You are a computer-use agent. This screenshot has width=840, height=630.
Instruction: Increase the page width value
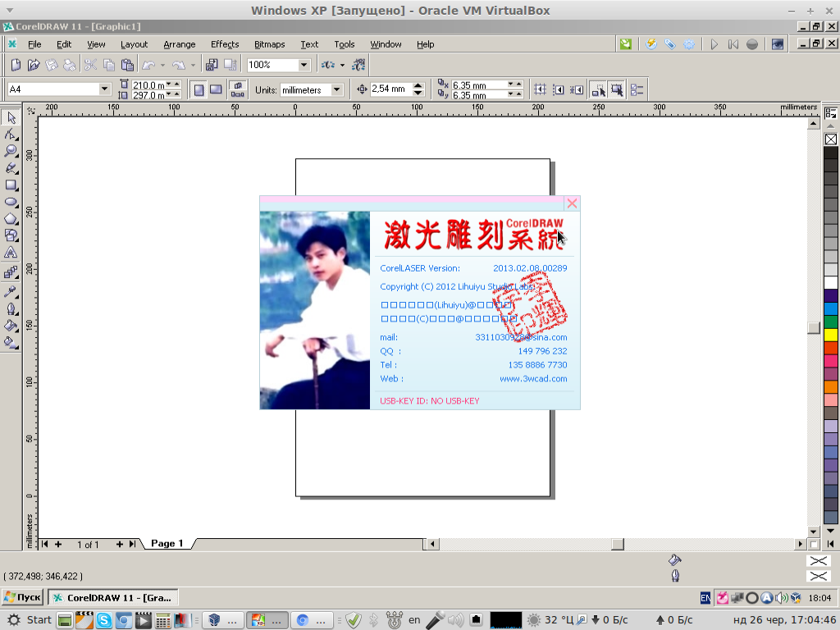click(177, 84)
